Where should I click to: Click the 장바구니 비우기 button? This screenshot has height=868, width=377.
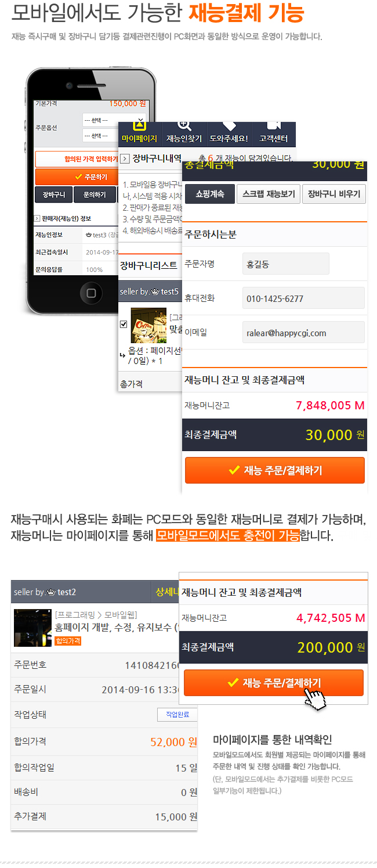[x=334, y=194]
